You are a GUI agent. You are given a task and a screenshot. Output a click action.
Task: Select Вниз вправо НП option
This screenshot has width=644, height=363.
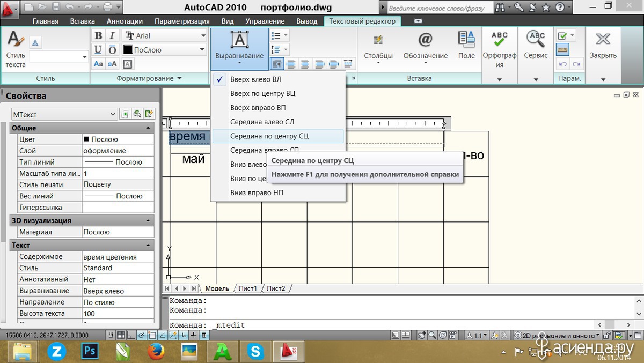click(278, 192)
